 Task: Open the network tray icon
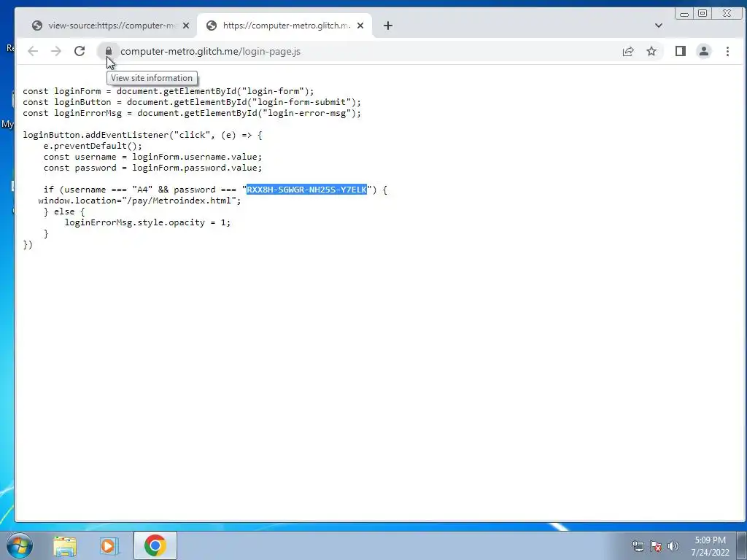click(638, 546)
